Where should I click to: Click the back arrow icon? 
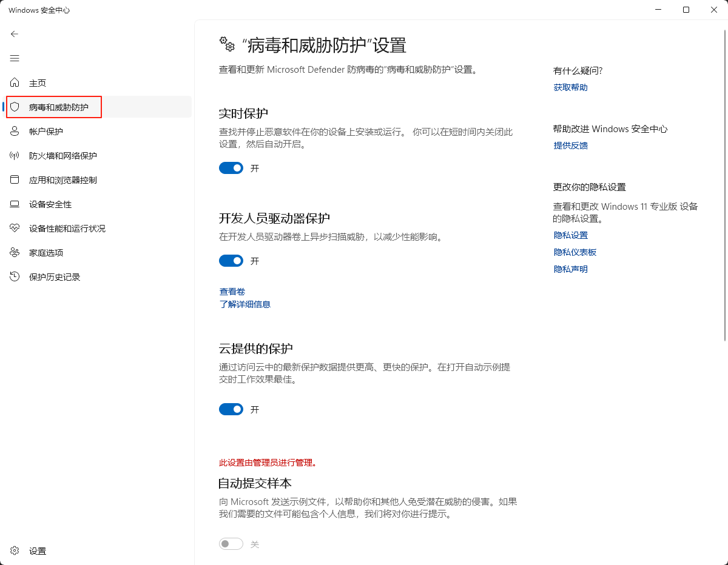(15, 34)
